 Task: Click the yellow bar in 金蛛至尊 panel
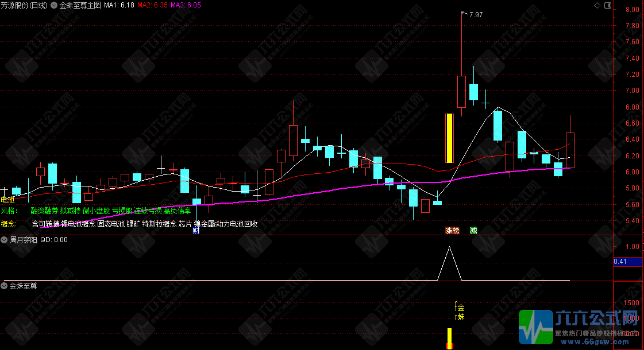coord(449,339)
